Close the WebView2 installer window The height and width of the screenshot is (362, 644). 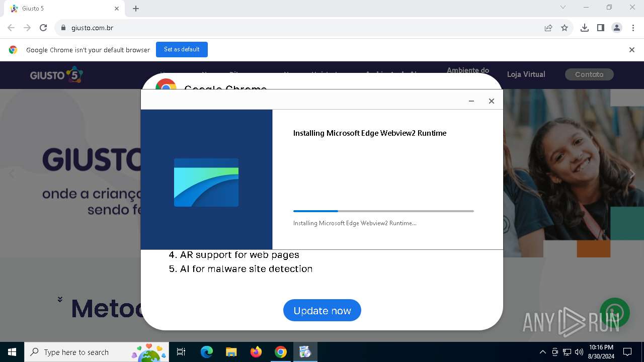pyautogui.click(x=492, y=101)
